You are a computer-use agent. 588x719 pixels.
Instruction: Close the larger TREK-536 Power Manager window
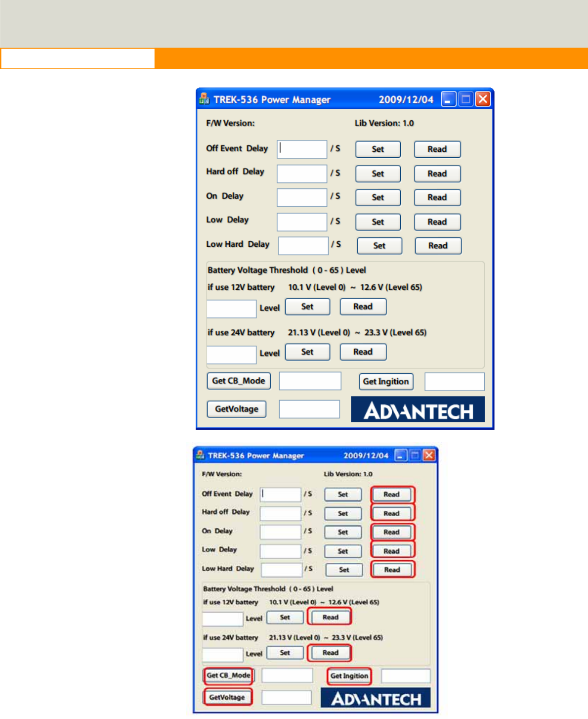483,99
